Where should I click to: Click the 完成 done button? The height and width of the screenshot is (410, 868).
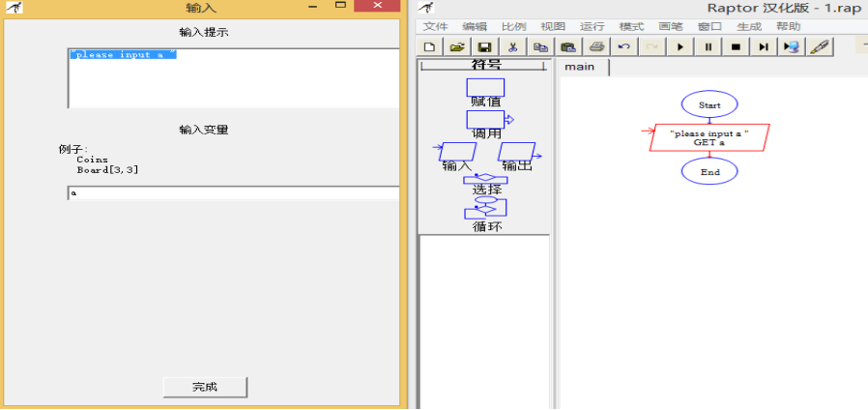coord(205,387)
